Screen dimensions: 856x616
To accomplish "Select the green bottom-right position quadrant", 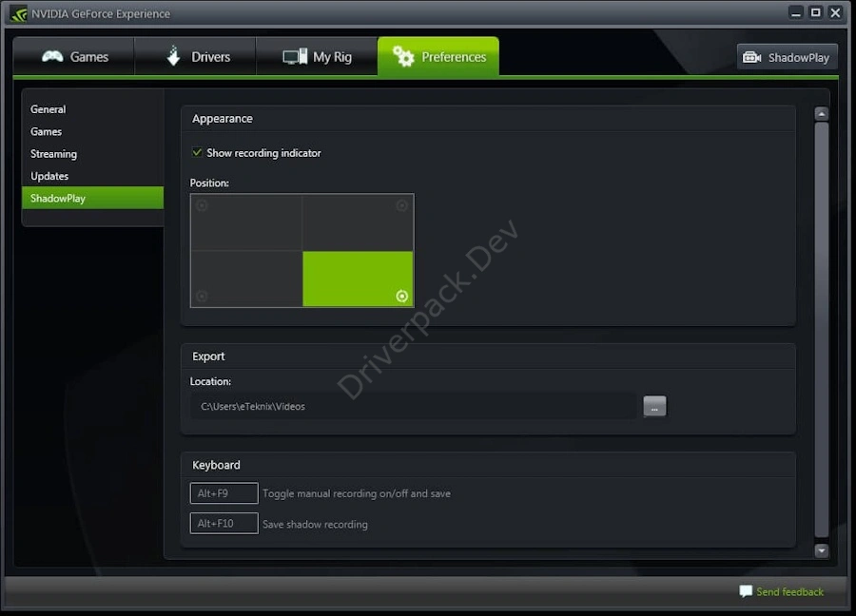I will point(358,279).
